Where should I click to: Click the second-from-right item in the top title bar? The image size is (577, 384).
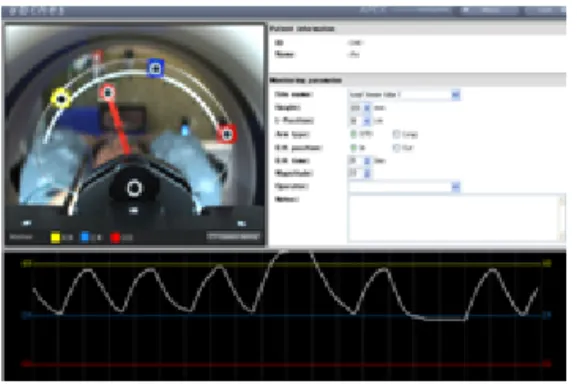489,11
